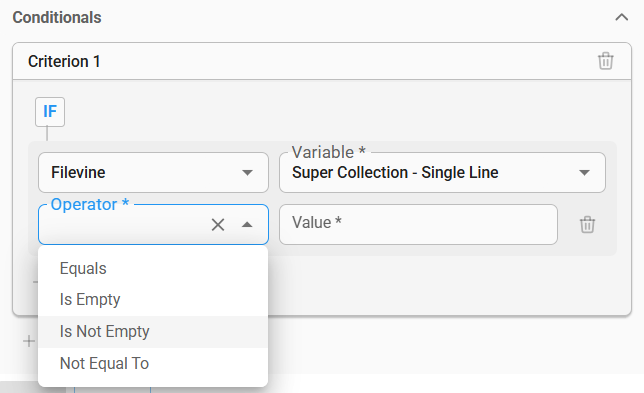Click the Operator field label

point(90,204)
